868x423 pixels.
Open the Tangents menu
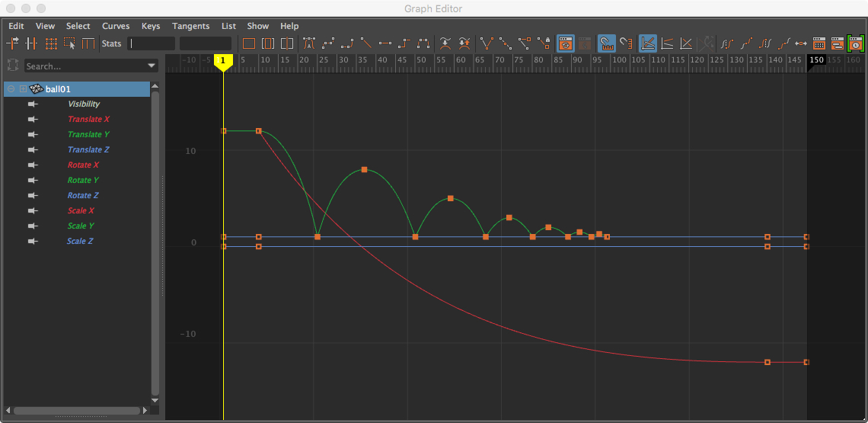point(190,26)
